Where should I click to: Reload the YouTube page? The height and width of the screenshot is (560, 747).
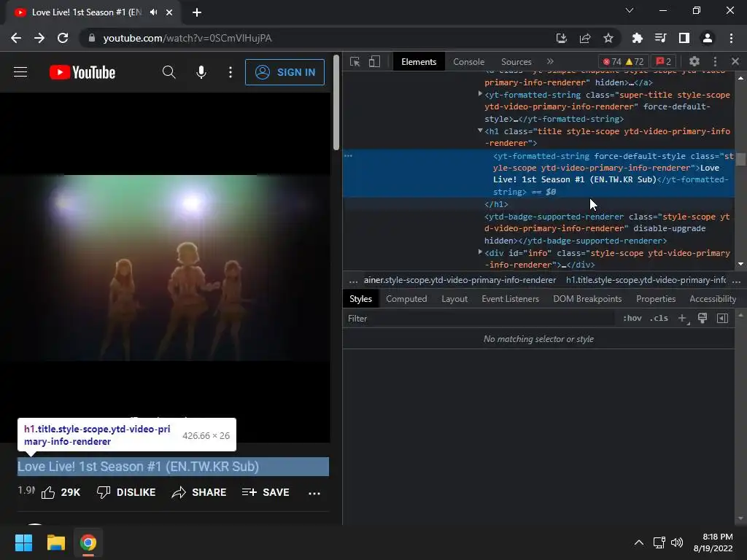click(63, 38)
